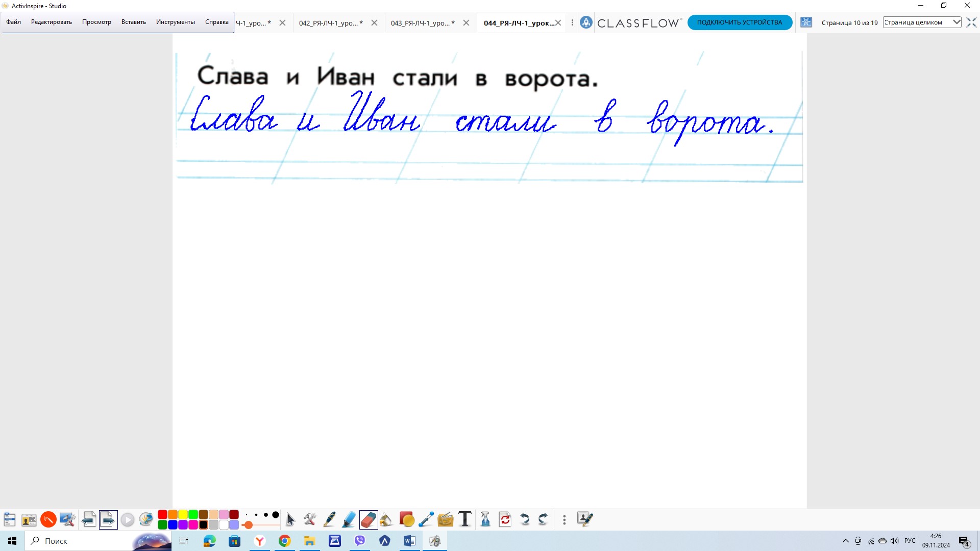Viewport: 980px width, 551px height.
Task: Select the smallest pen width dot
Action: pos(247,515)
